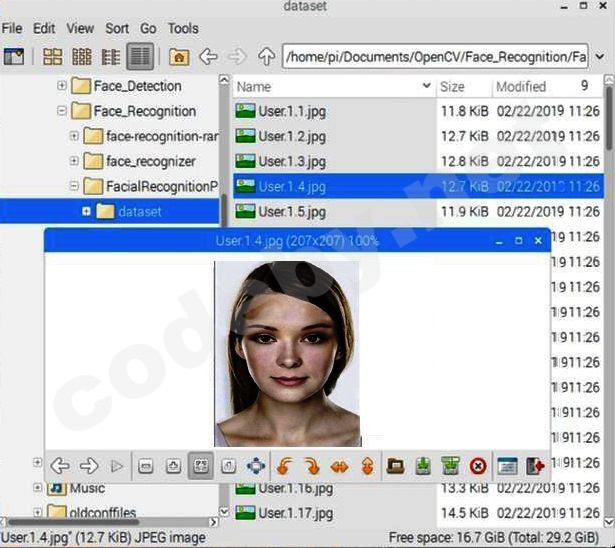Show next image in viewer

pyautogui.click(x=89, y=466)
